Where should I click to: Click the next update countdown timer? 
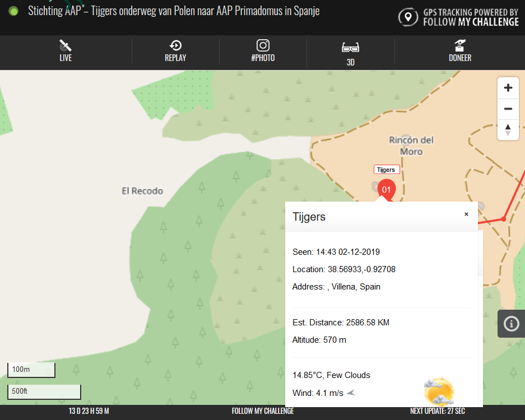(x=437, y=412)
